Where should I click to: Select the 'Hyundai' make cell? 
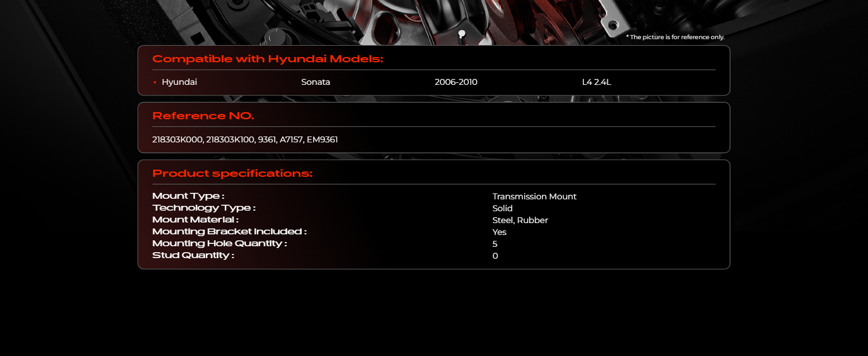pyautogui.click(x=179, y=82)
